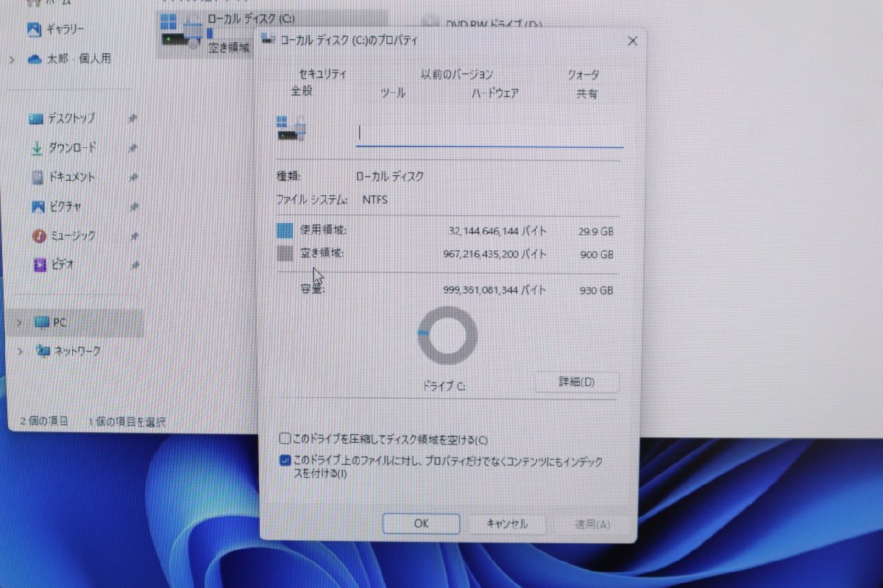Open ピクチャ in sidebar
Viewport: 883px width, 588px height.
pos(65,207)
